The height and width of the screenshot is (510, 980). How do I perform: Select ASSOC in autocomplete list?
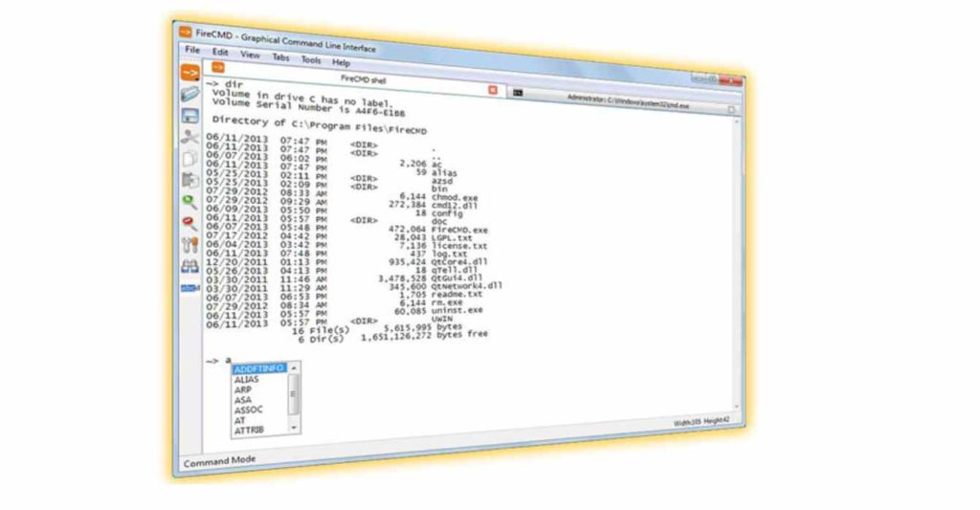point(249,410)
